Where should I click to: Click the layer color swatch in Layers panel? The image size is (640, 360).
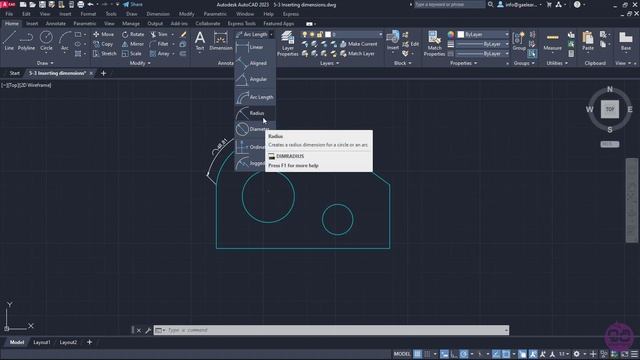click(328, 34)
